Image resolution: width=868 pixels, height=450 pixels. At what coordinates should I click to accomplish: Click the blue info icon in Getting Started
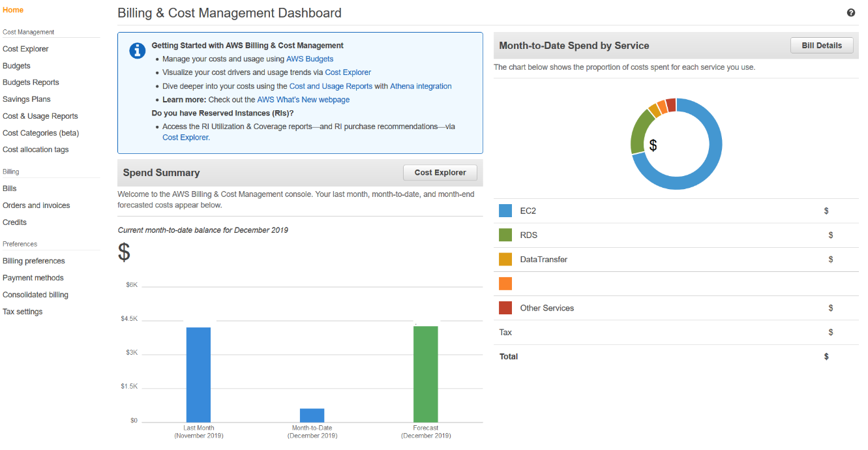[x=138, y=51]
